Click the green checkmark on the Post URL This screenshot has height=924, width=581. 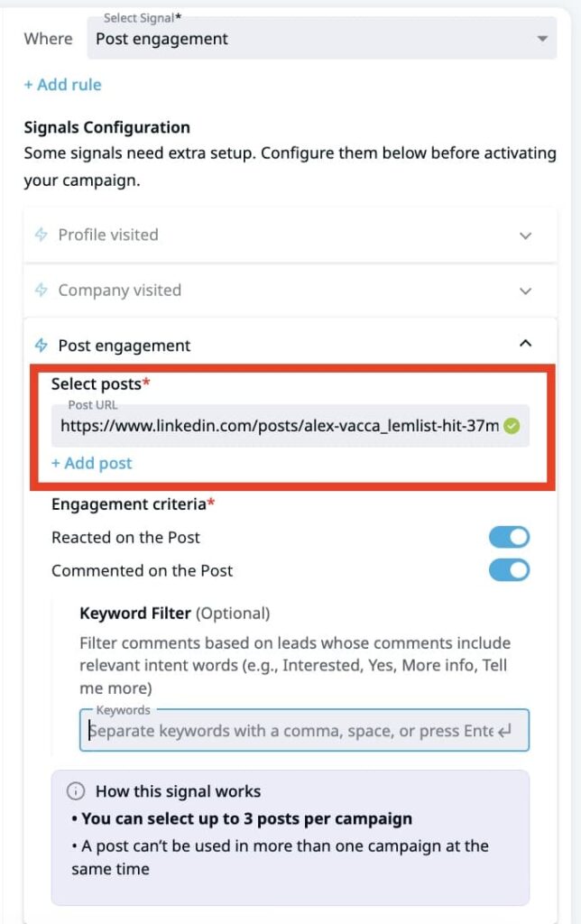[x=511, y=426]
